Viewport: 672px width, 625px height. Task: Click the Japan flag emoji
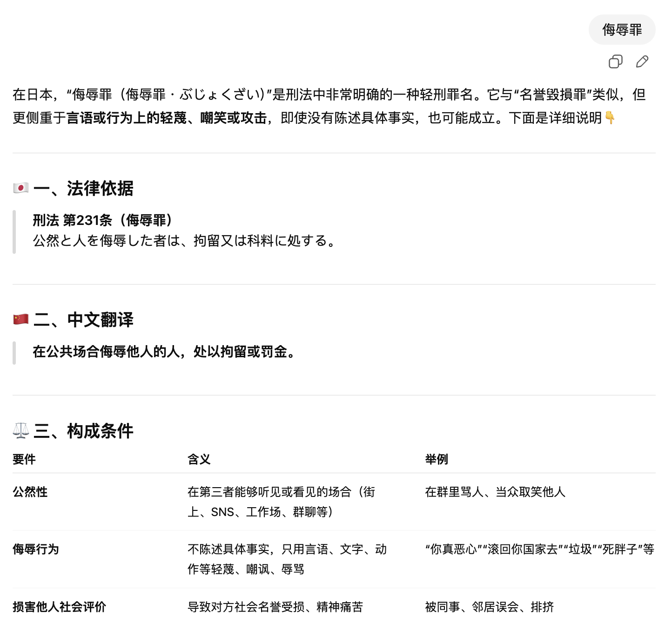21,188
